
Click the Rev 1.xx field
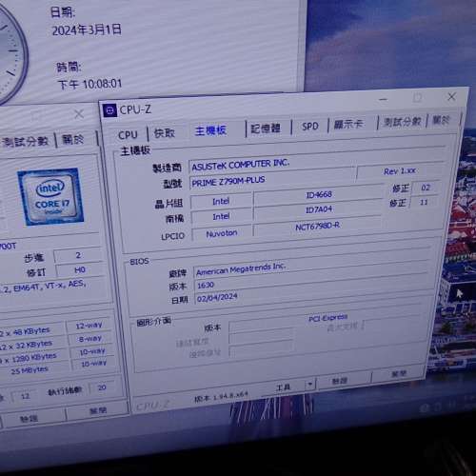point(399,171)
